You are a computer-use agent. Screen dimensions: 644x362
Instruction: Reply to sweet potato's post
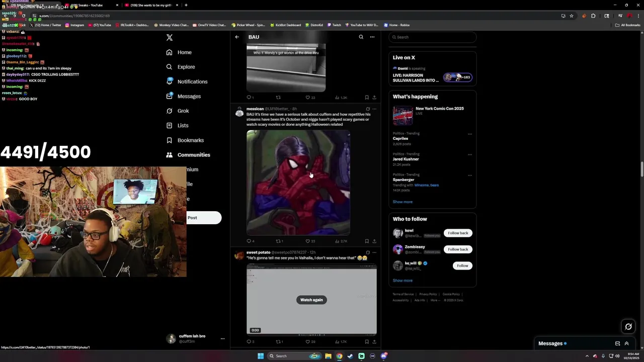[250, 341]
